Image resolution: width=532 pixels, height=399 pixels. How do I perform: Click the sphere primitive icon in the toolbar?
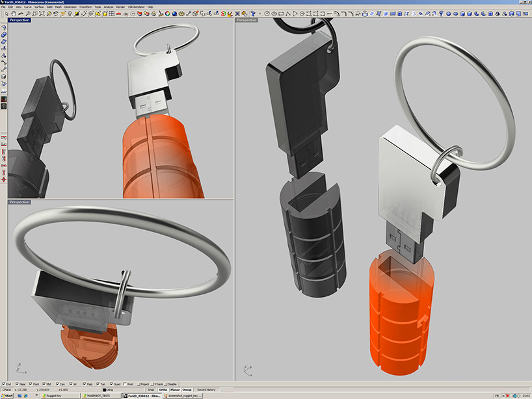(174, 13)
